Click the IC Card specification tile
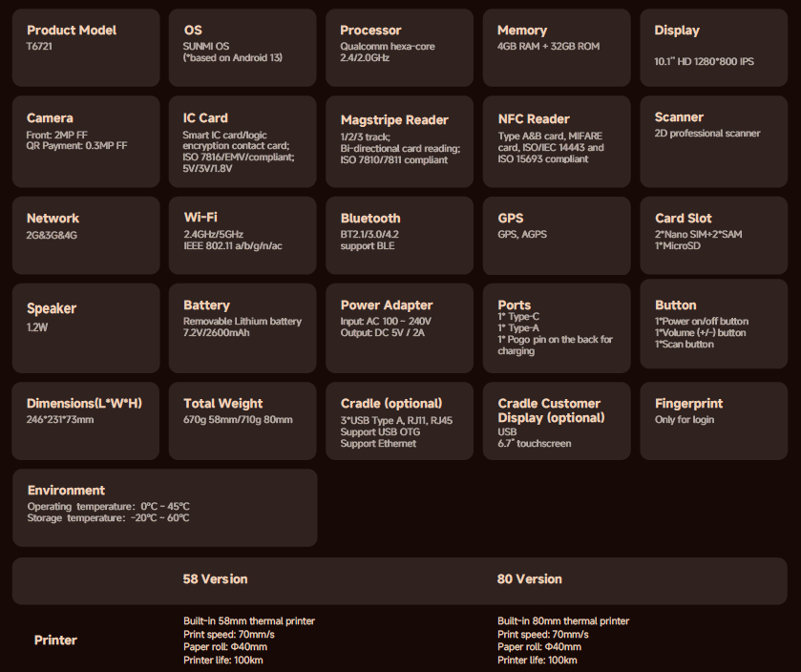Viewport: 801px width, 672px height. [242, 140]
